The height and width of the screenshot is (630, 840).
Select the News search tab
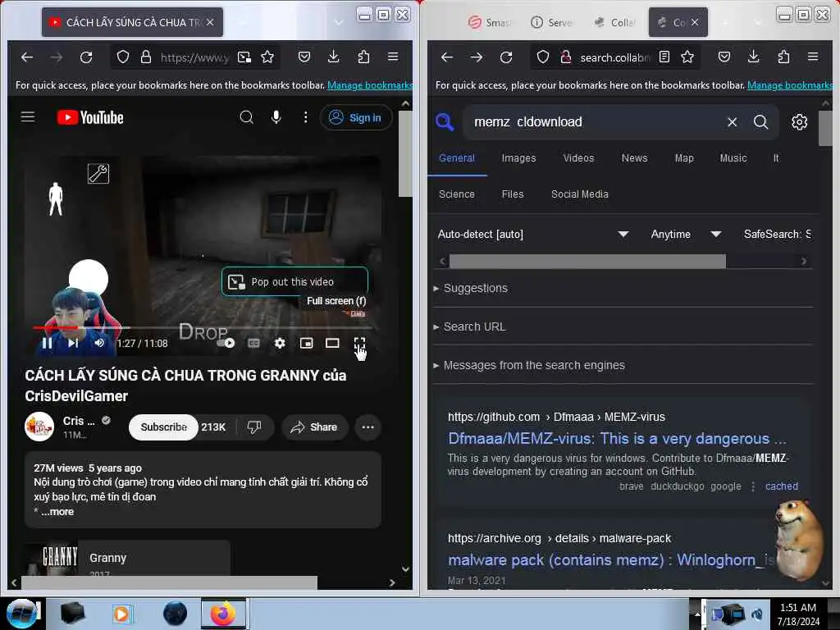(634, 158)
